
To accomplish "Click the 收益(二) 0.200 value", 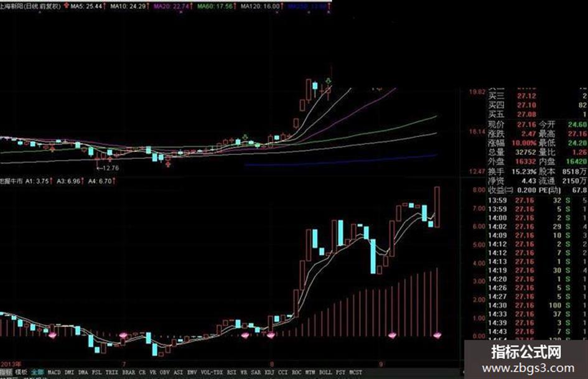I will tap(526, 190).
